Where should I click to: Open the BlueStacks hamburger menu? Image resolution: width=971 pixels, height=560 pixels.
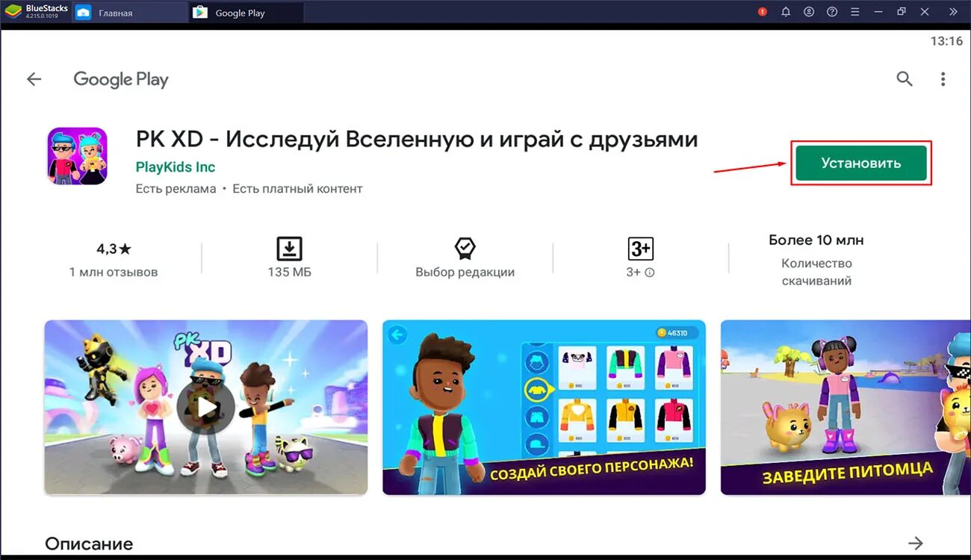pos(855,12)
